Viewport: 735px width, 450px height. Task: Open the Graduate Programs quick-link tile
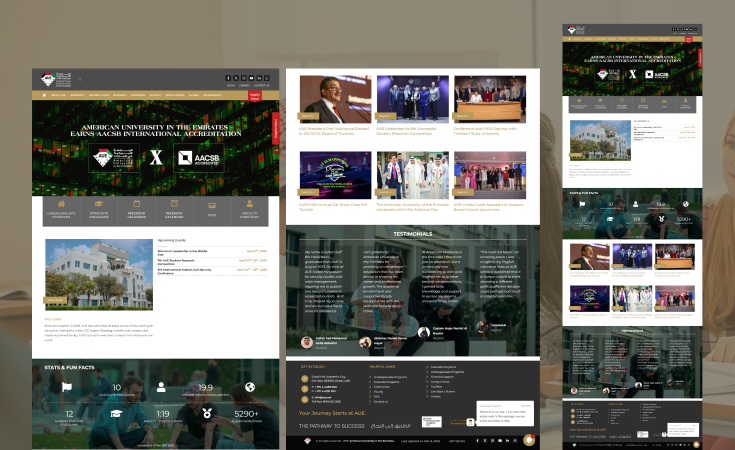click(99, 210)
